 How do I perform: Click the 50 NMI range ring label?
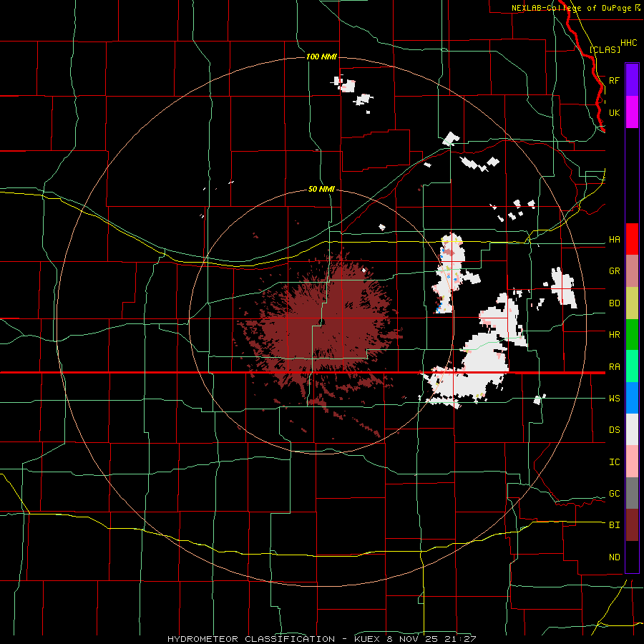coord(321,189)
